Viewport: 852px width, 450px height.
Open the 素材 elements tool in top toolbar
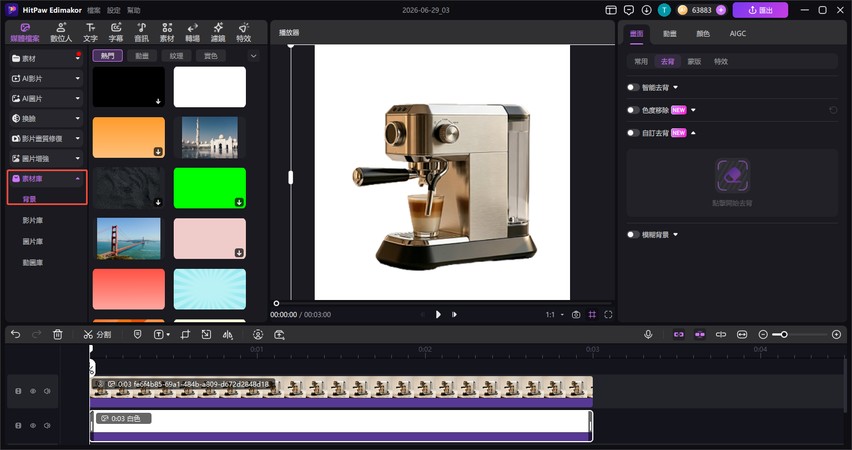[x=167, y=32]
